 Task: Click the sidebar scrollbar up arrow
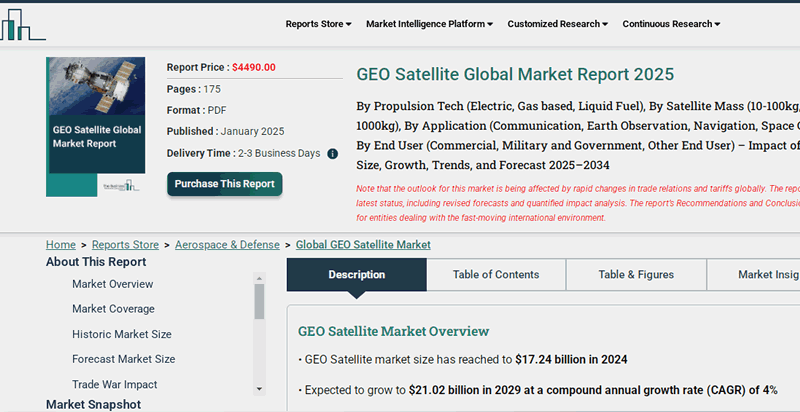pos(259,278)
